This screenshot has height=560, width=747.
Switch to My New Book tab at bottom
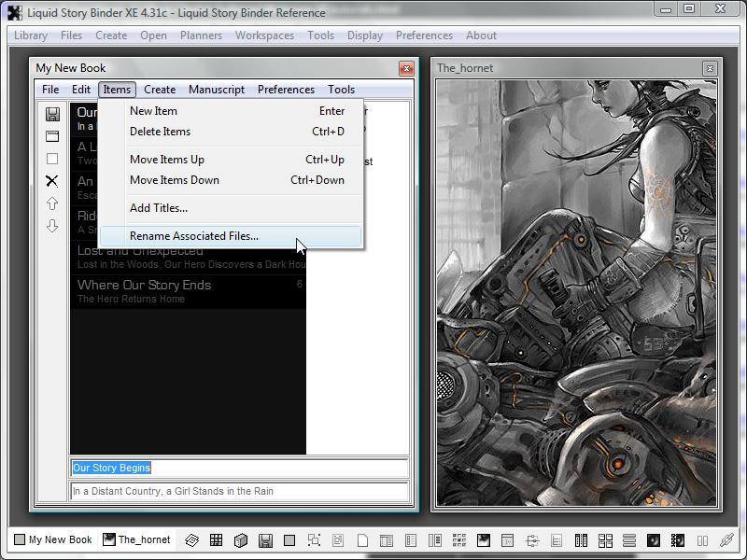coord(53,539)
